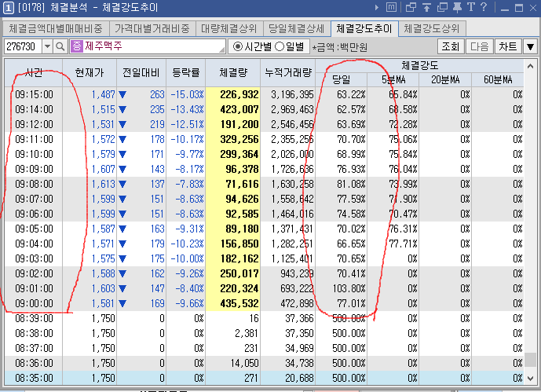This screenshot has width=541, height=392.
Task: Switch to the 가격대별거래비중 tab
Action: click(x=157, y=28)
